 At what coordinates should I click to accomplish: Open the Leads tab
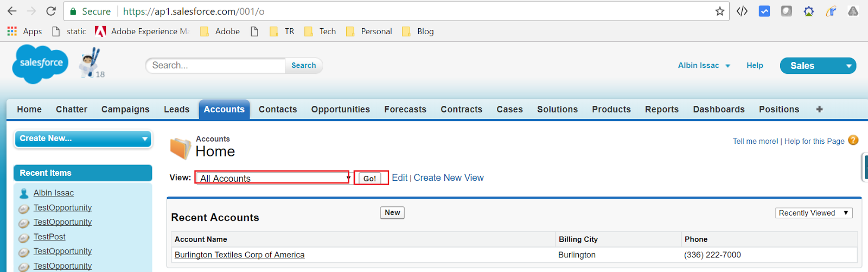pyautogui.click(x=177, y=109)
